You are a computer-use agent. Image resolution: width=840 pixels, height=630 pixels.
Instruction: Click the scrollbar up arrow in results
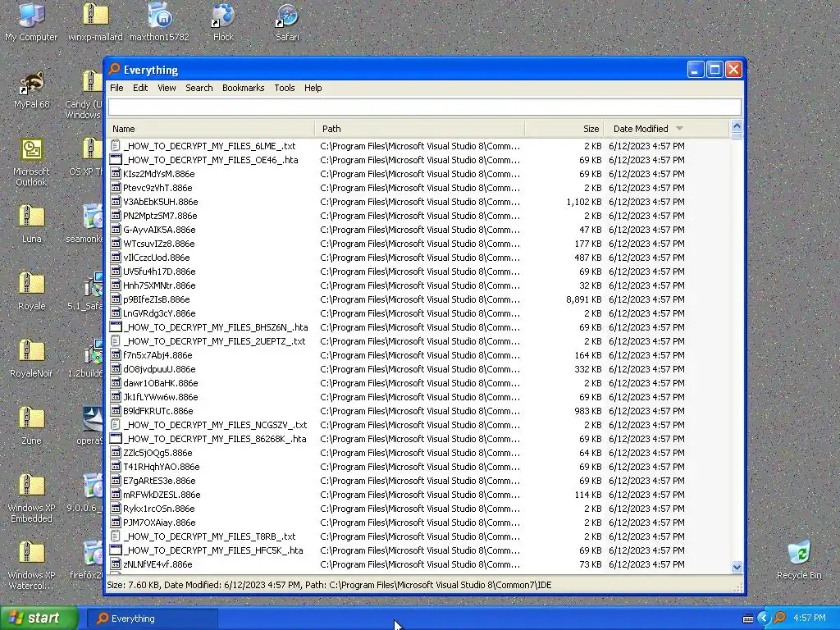(737, 126)
